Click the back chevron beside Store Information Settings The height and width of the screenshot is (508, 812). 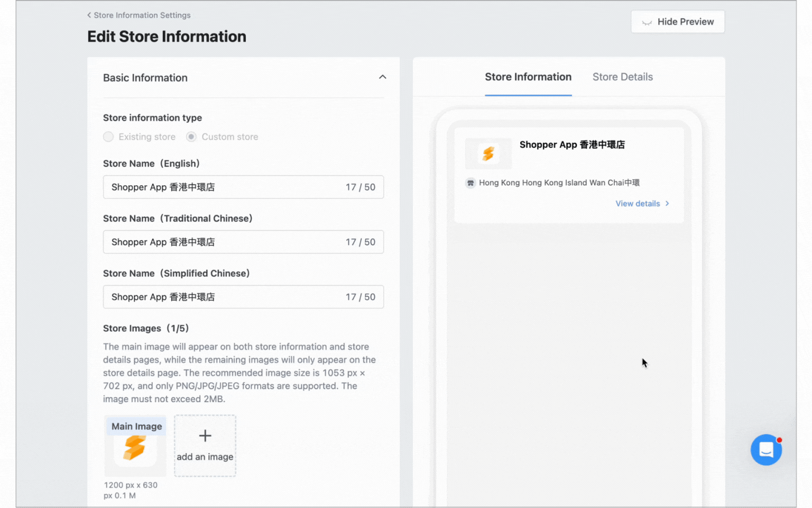click(x=89, y=15)
